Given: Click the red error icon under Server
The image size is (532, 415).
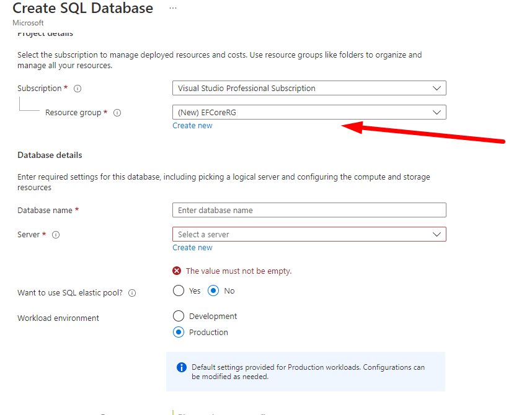Looking at the screenshot, I should 177,271.
